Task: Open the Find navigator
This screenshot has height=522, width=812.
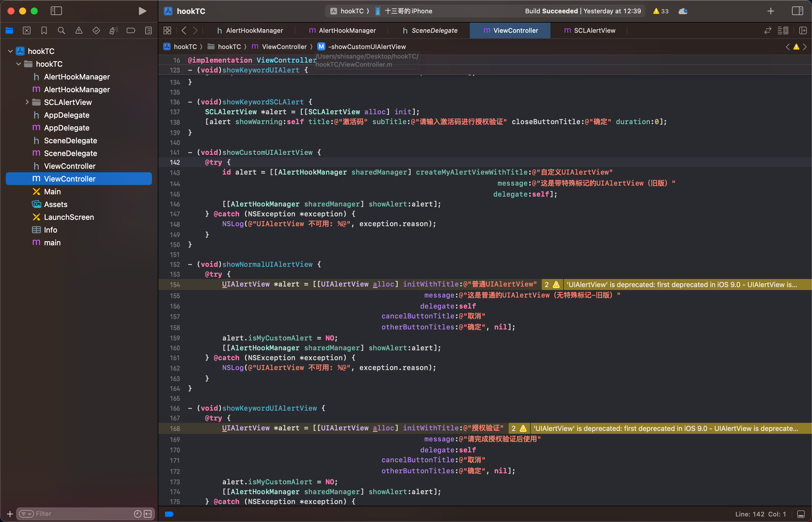Action: coord(61,30)
